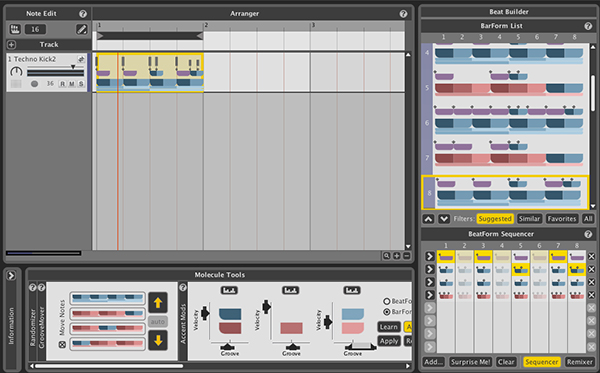
Task: Click the third Groove range slider
Action: 360,346
